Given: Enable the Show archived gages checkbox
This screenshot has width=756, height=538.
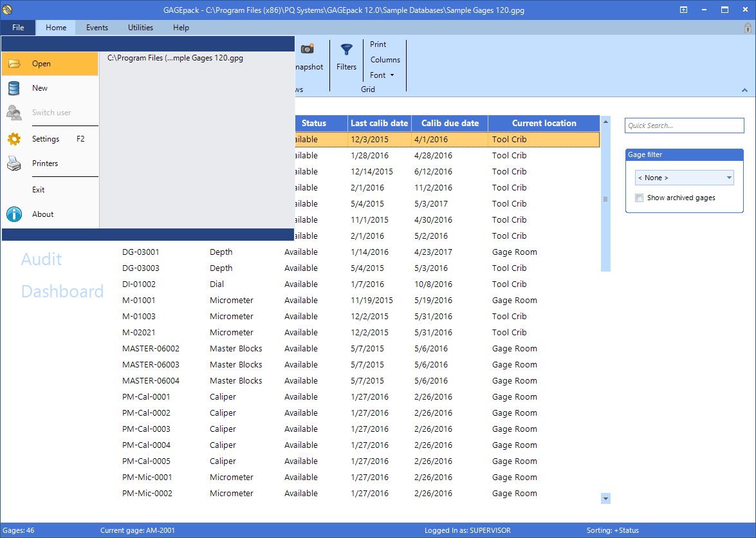Looking at the screenshot, I should coord(639,198).
